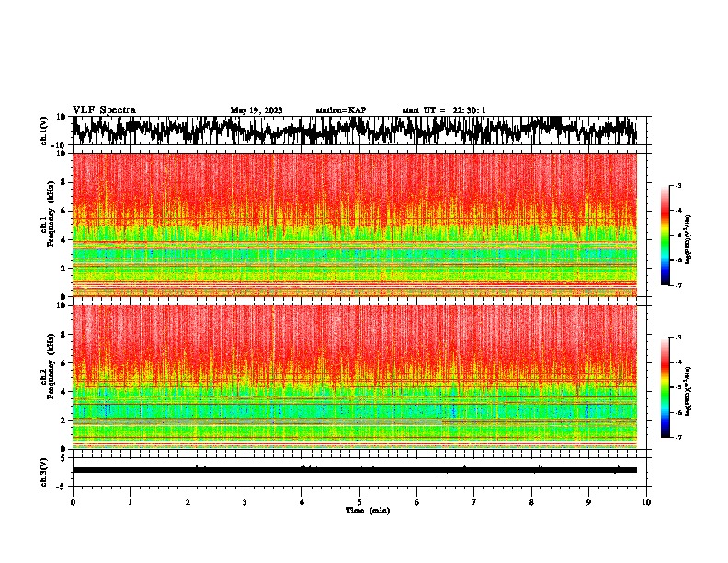This screenshot has width=728, height=563.
Task: Click the ch.2 log(PSD) colorbar label
Action: coord(688,392)
